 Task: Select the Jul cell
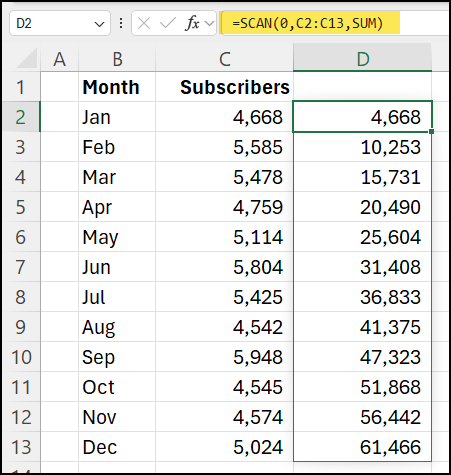click(117, 297)
